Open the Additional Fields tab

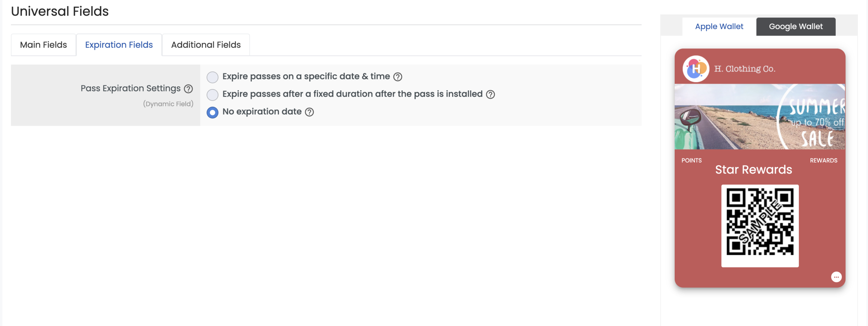pyautogui.click(x=205, y=44)
